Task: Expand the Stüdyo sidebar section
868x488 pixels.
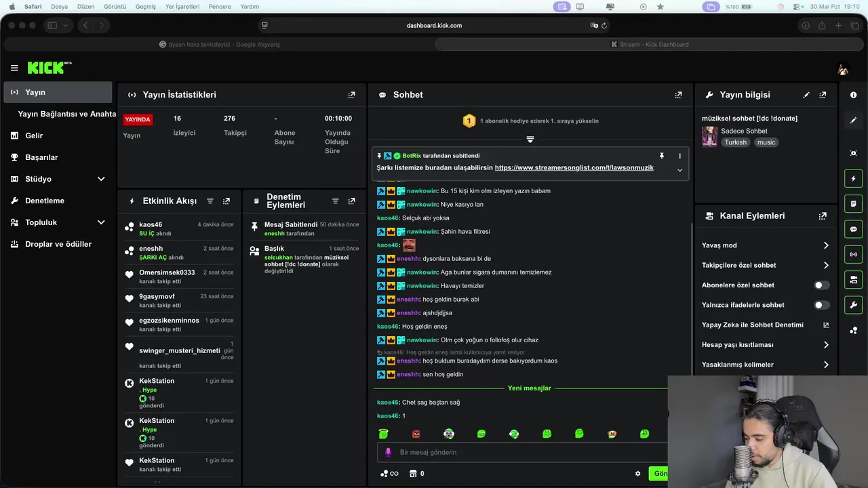Action: point(101,179)
